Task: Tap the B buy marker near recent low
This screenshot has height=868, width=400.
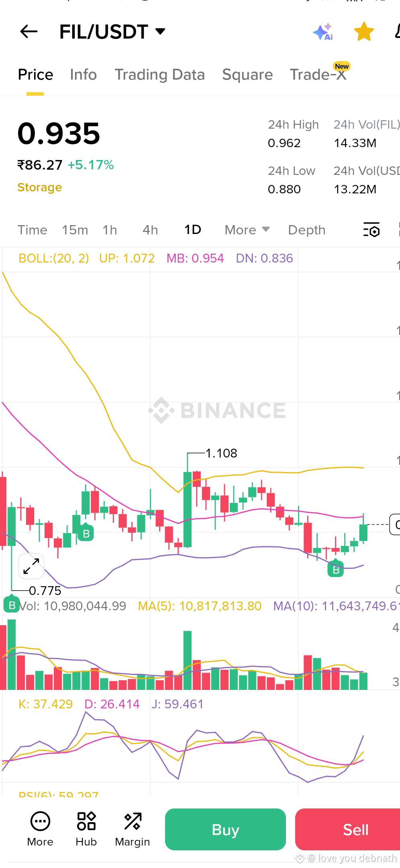Action: click(336, 568)
